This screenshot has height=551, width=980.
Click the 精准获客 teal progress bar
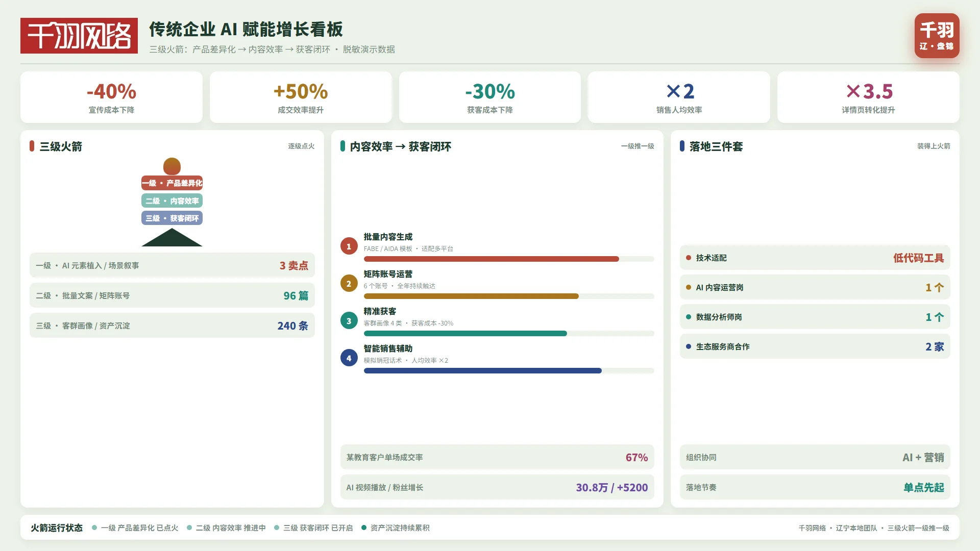click(x=465, y=334)
